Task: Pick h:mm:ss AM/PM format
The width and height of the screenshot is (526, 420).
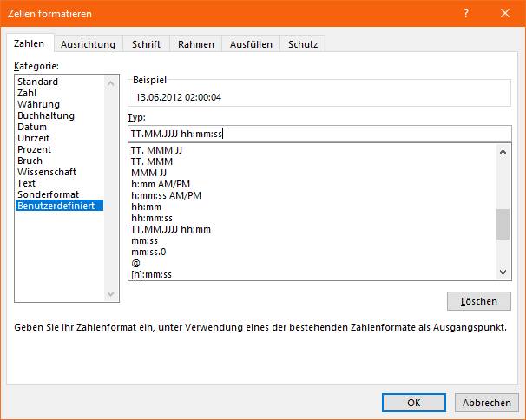Action: click(x=166, y=195)
